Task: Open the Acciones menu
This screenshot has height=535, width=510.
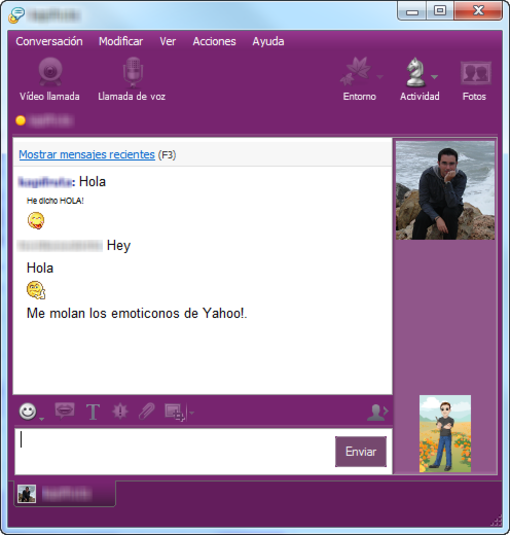Action: pos(214,41)
